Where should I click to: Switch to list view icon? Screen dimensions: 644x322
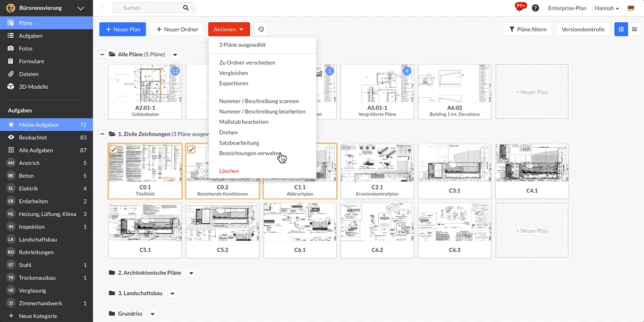click(x=634, y=29)
